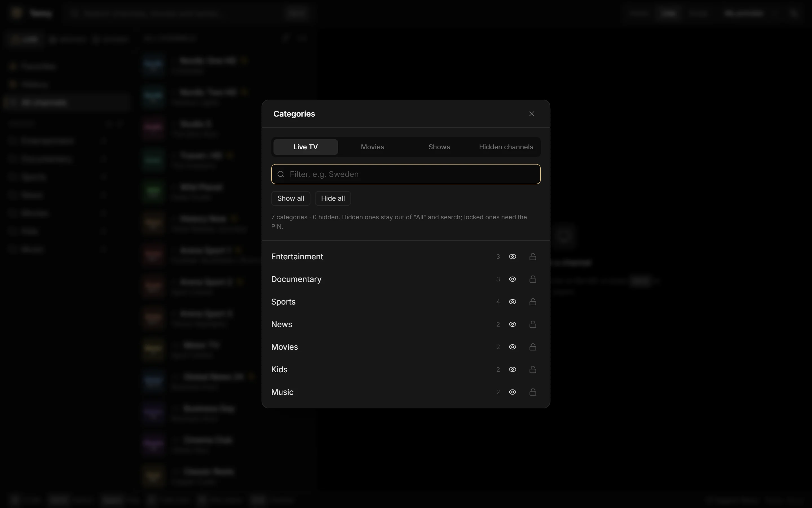Switch to Hidden channels tab
Image resolution: width=812 pixels, height=508 pixels.
click(506, 147)
